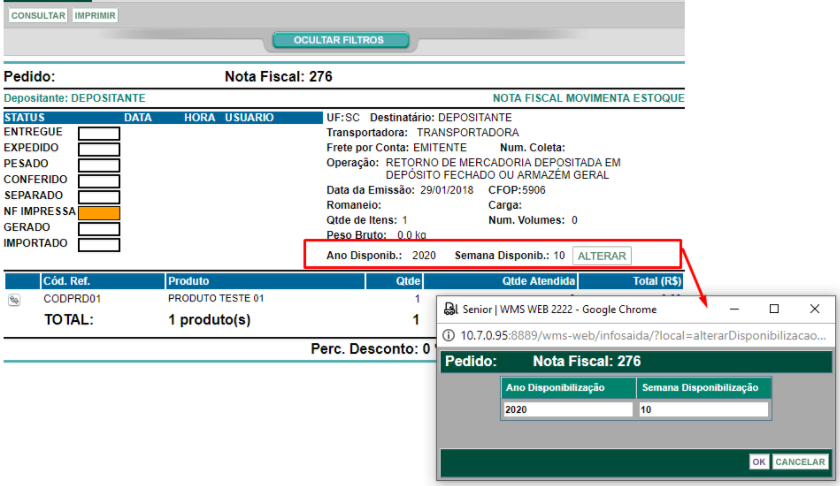
Task: Minimize the Senior WMS WEB popup window
Action: click(x=734, y=309)
